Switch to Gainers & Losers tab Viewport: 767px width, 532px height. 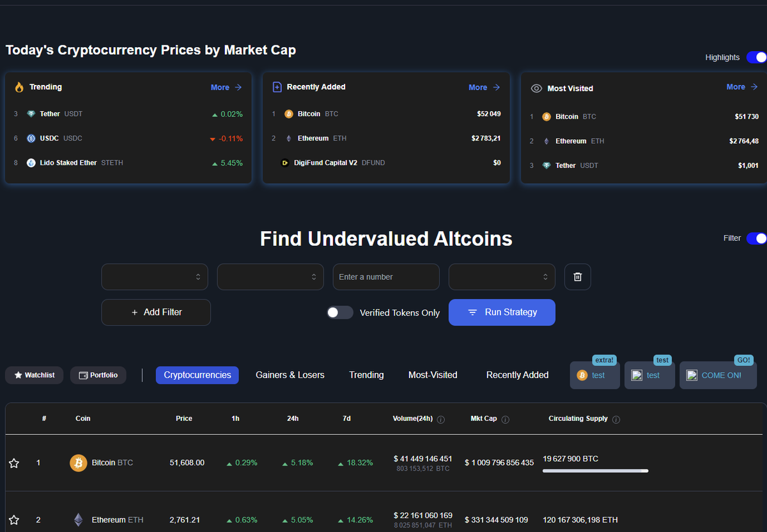coord(290,375)
